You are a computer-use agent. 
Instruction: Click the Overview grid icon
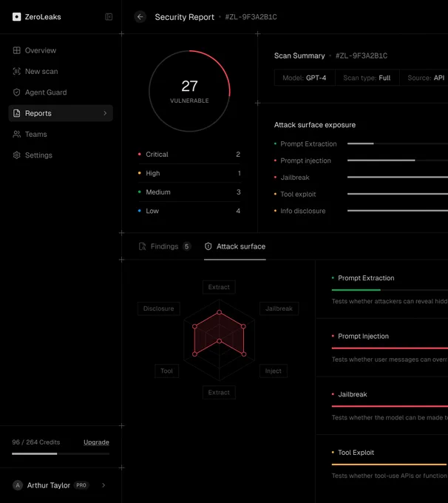[x=17, y=50]
